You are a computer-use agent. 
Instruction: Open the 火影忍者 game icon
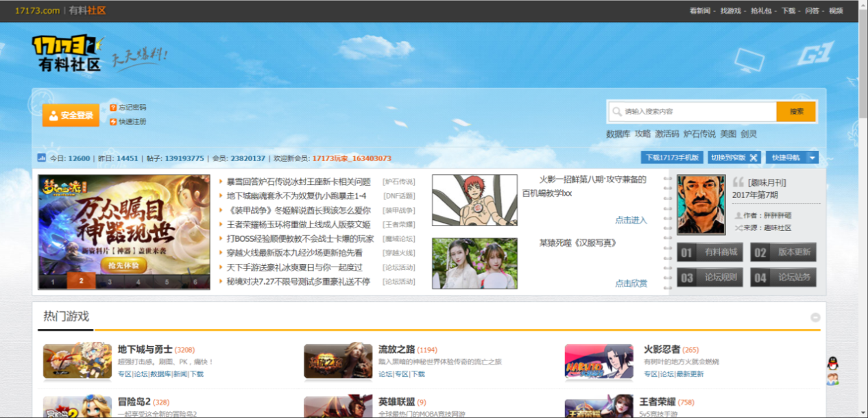tap(599, 361)
